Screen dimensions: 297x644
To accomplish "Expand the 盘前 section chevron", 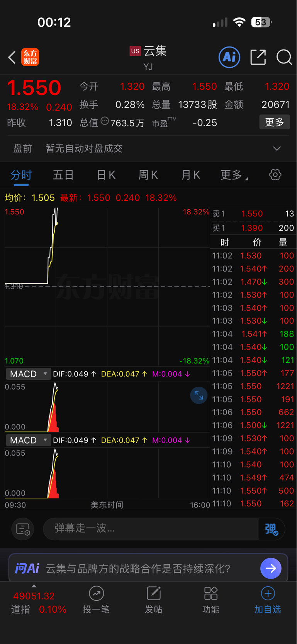I will pyautogui.click(x=277, y=149).
